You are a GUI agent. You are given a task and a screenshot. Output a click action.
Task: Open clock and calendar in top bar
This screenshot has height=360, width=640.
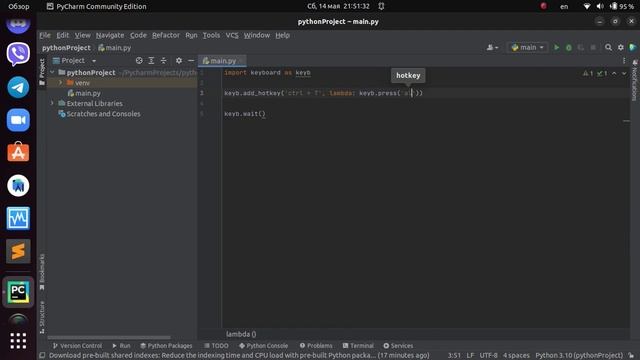point(338,7)
